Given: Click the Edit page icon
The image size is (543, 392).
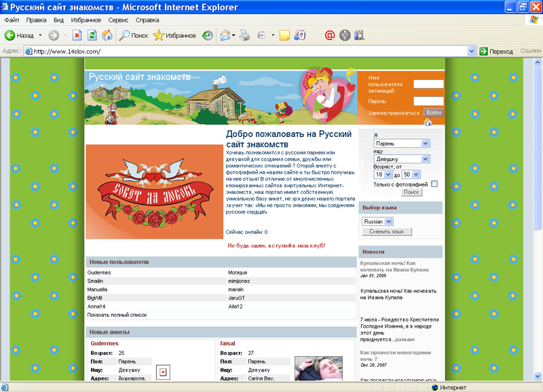Looking at the screenshot, I should pos(261,35).
